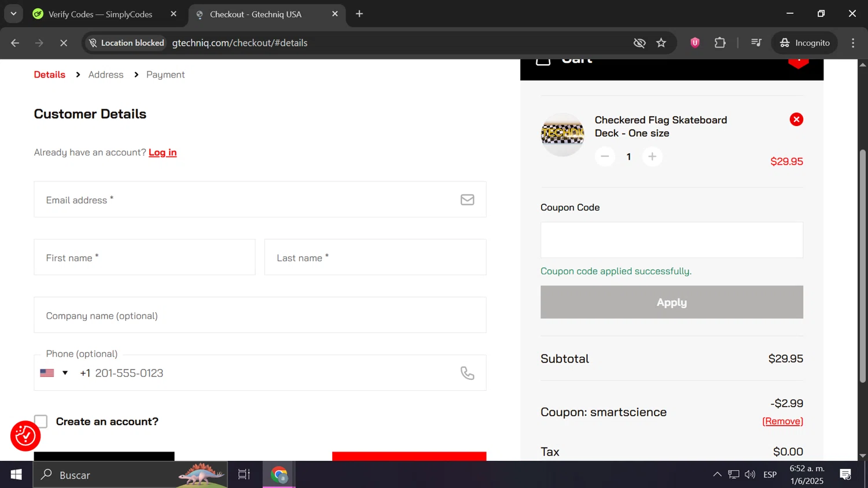Click the ESP language indicator
Viewport: 868px width, 488px height.
coord(770,475)
